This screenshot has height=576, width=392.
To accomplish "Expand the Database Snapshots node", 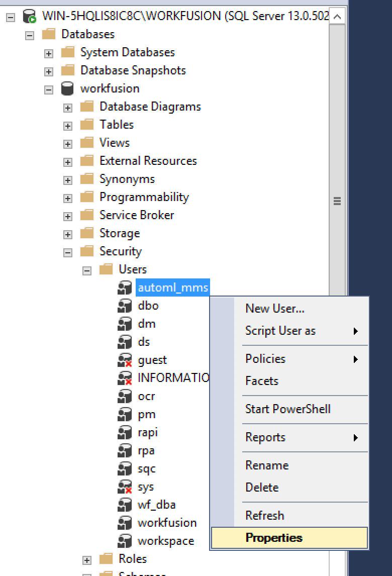I will [x=48, y=72].
